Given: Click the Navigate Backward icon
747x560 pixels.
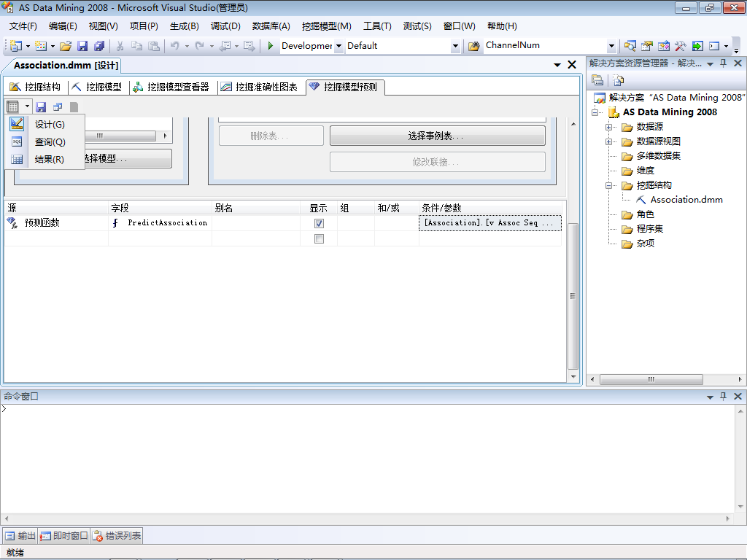Looking at the screenshot, I should coord(225,46).
